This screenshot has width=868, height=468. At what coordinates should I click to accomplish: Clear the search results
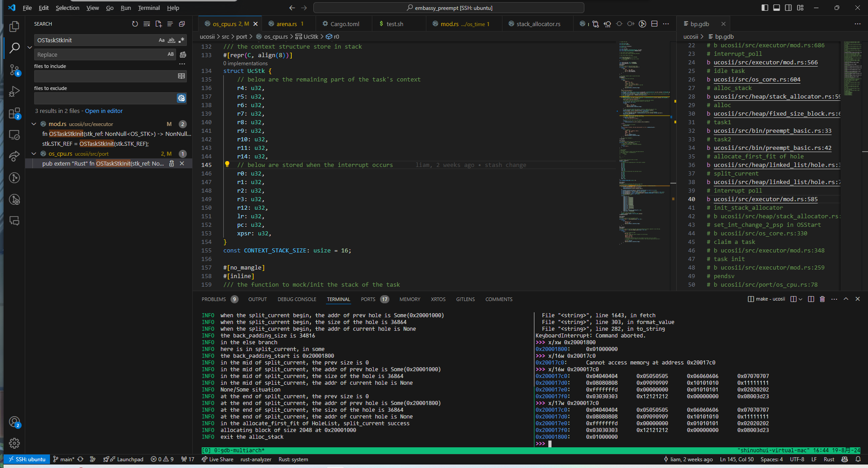pyautogui.click(x=147, y=24)
